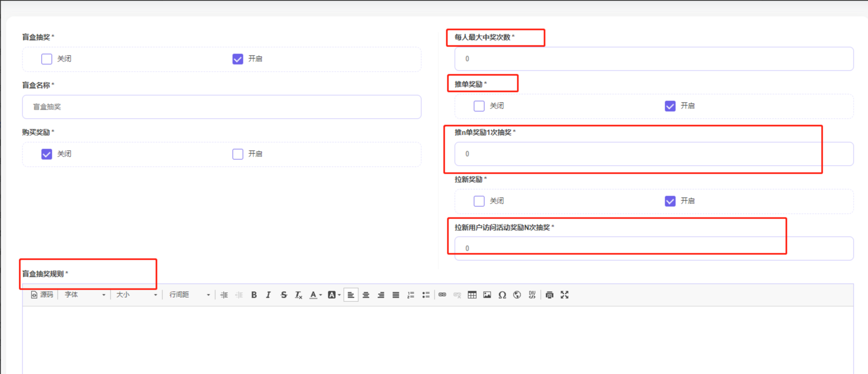This screenshot has height=374, width=868.
Task: Uncheck 开启 under 拉新奖励
Action: pos(670,201)
